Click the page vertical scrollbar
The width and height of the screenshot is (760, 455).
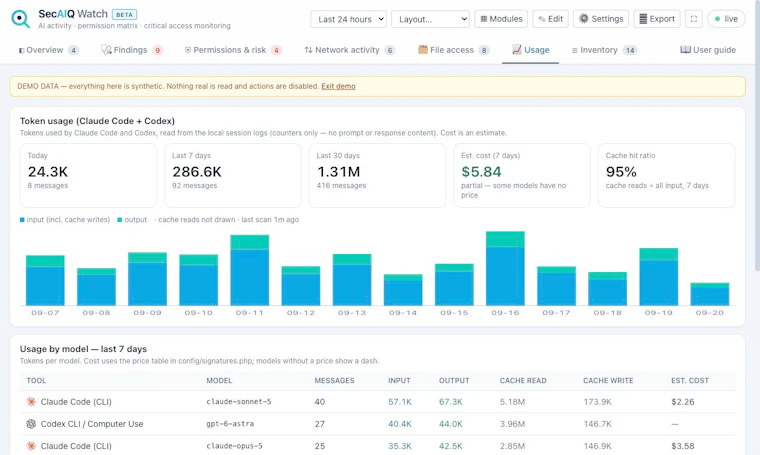point(757,136)
